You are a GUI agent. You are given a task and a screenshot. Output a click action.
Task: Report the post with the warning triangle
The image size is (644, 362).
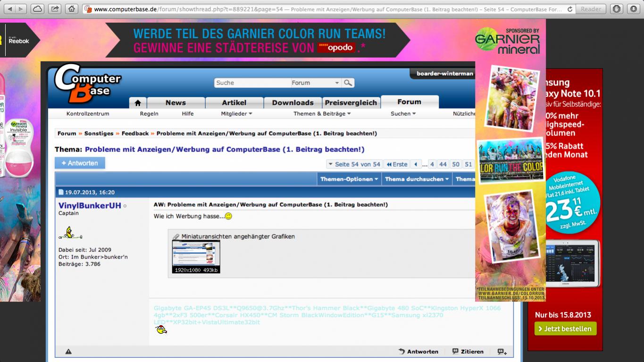coord(68,352)
